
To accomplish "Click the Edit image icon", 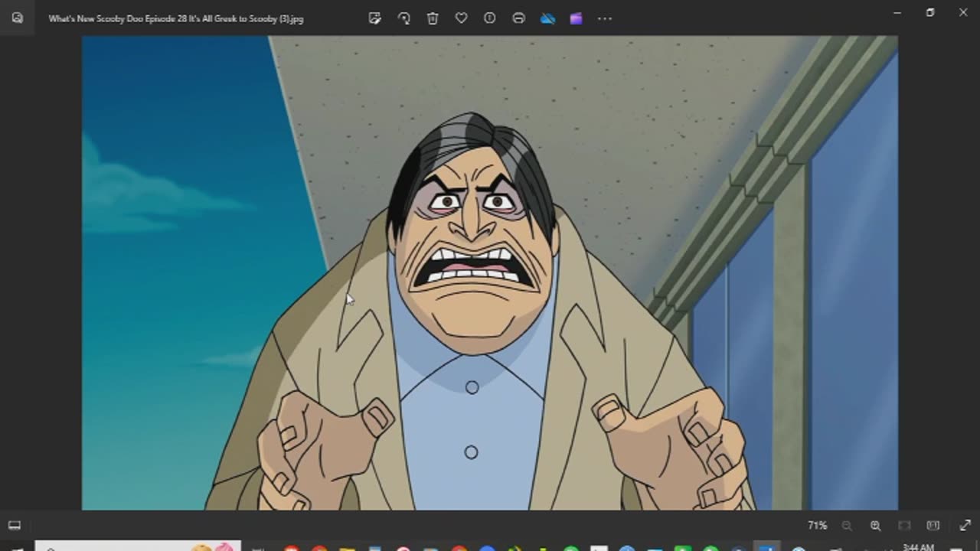I will 374,18.
